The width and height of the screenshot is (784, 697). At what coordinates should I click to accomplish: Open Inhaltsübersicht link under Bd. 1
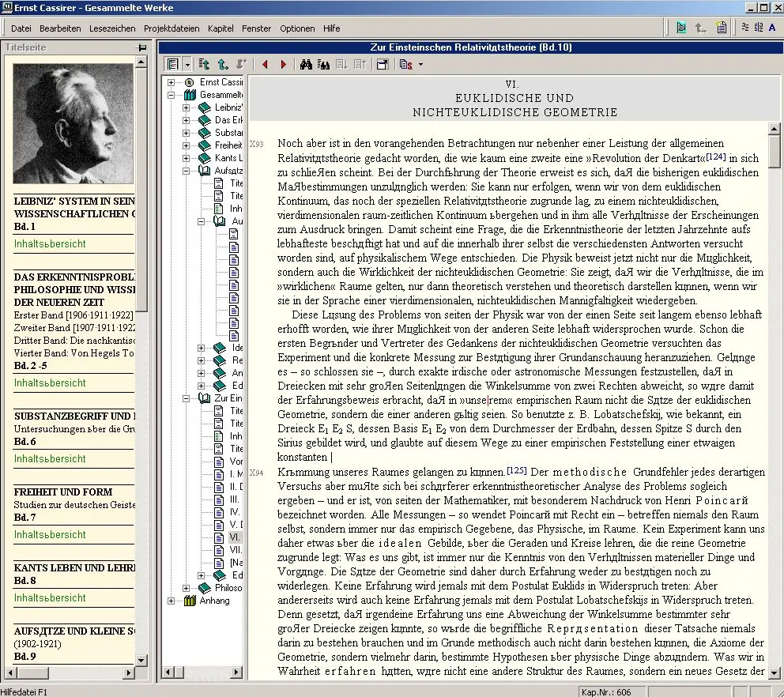(x=50, y=243)
